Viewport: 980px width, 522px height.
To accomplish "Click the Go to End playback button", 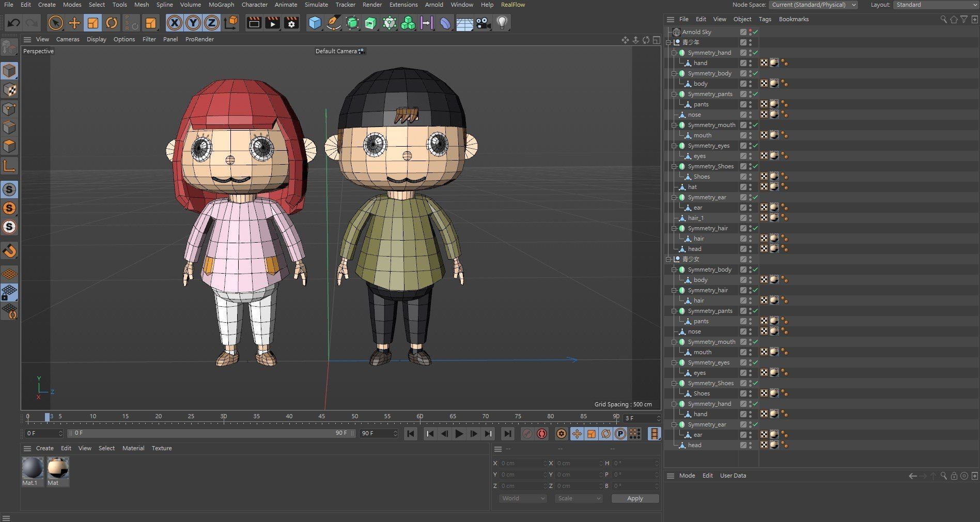I will click(x=507, y=434).
